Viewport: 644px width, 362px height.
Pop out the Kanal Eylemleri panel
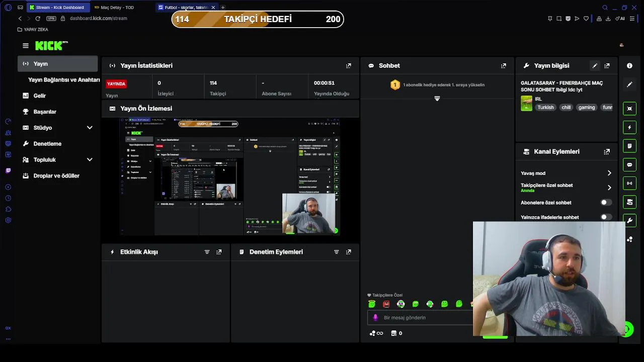607,151
